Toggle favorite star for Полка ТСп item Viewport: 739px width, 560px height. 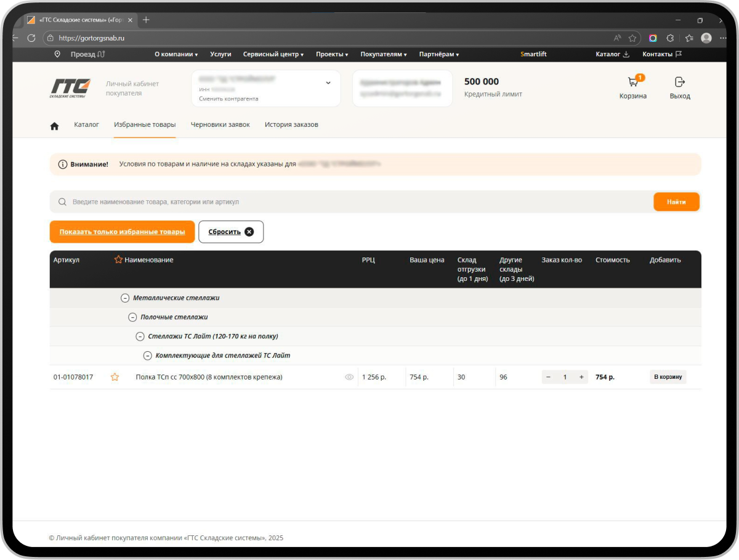[x=115, y=377]
